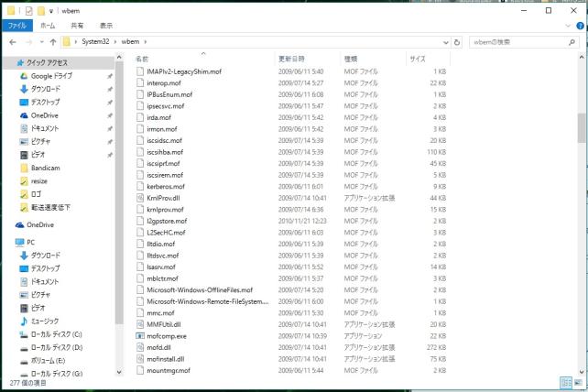Open pinned ダウンロード under Quick access
The image size is (588, 392).
(x=46, y=89)
